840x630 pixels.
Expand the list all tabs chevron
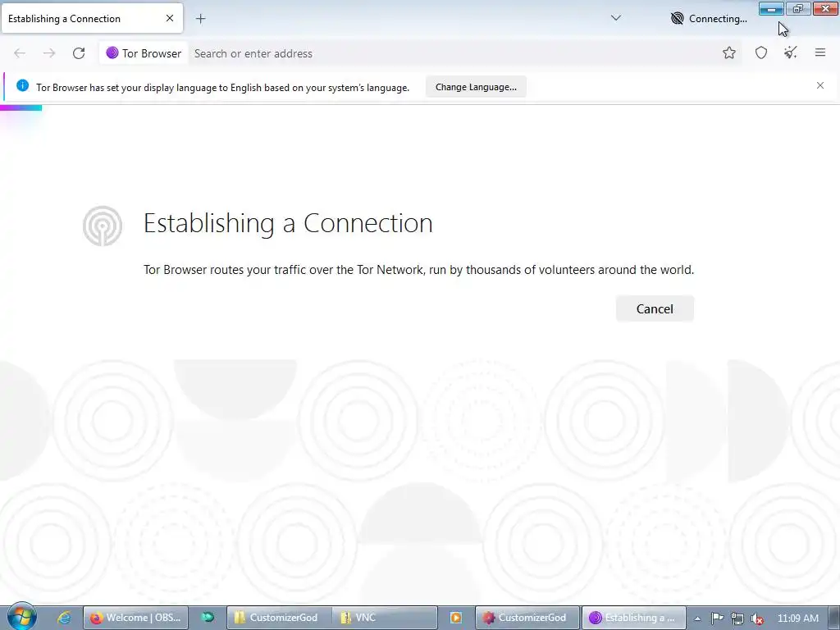(x=615, y=18)
